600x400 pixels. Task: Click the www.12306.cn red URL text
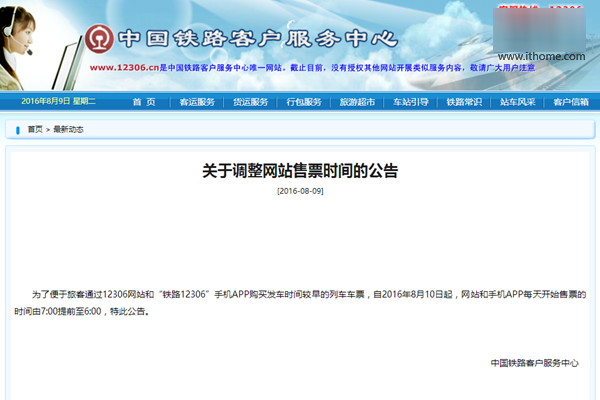[x=124, y=68]
